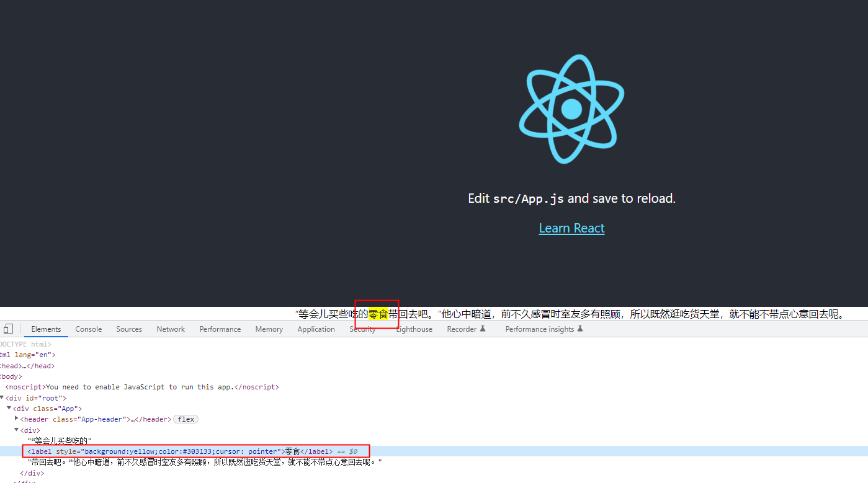Select the collapsed head element row
Image resolution: width=868 pixels, height=483 pixels.
coord(434,366)
